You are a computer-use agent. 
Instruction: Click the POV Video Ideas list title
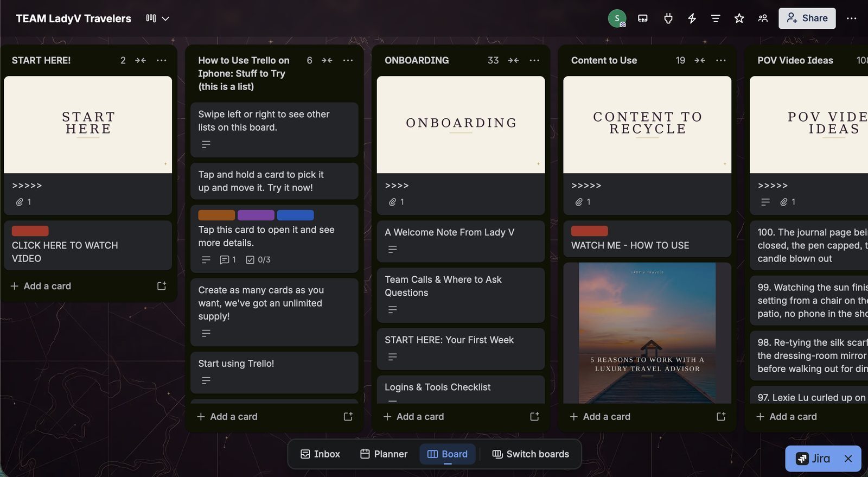pyautogui.click(x=795, y=60)
